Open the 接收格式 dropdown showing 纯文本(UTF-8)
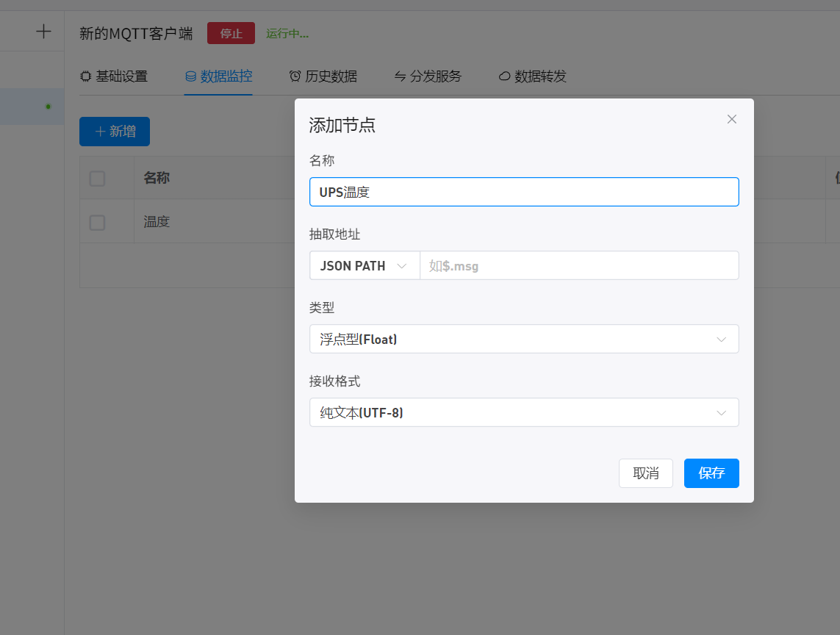 [x=524, y=413]
